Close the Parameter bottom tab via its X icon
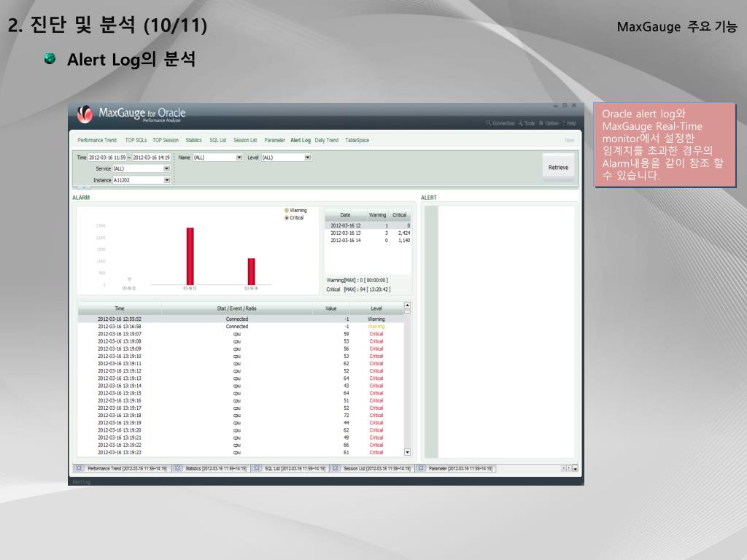This screenshot has height=560, width=747. coord(421,469)
